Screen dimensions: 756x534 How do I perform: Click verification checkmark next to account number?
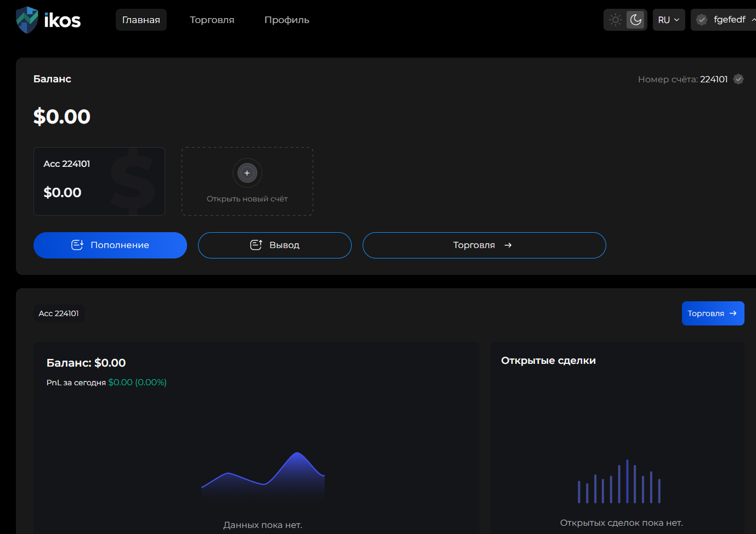pyautogui.click(x=738, y=79)
